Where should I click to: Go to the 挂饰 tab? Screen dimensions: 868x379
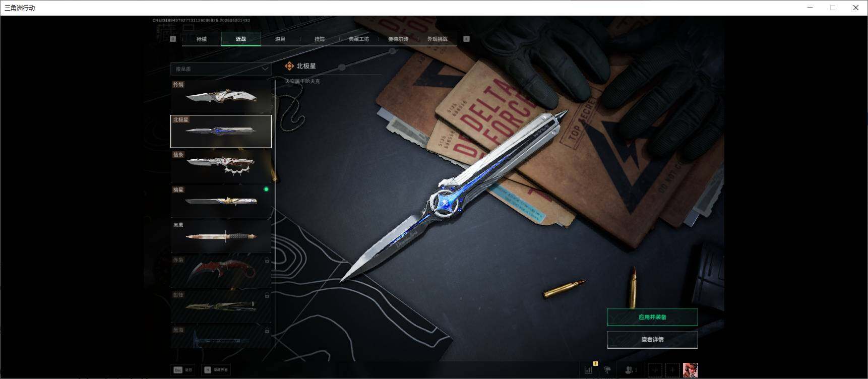(320, 39)
